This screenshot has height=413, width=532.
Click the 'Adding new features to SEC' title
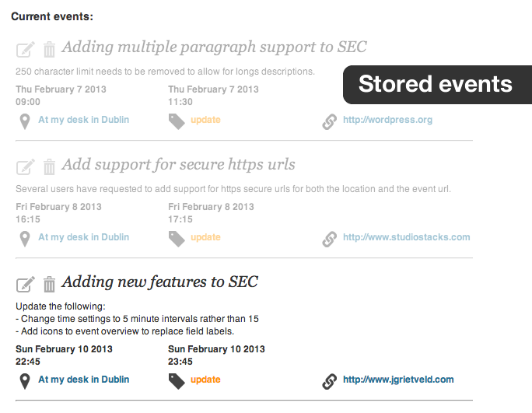159,282
